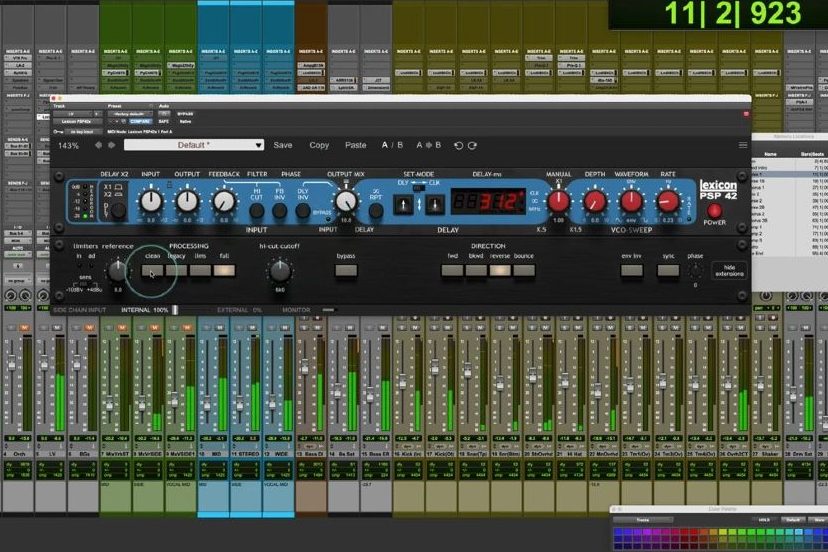
Task: Click the red POWER button on PSP 42
Action: pos(715,211)
